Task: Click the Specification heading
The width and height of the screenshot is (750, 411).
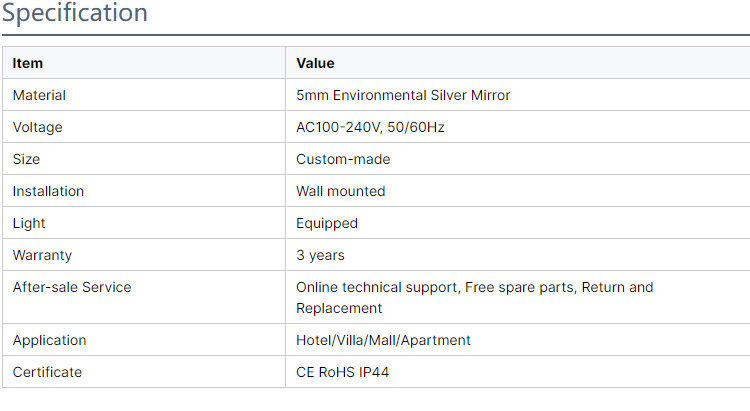Action: (x=75, y=14)
